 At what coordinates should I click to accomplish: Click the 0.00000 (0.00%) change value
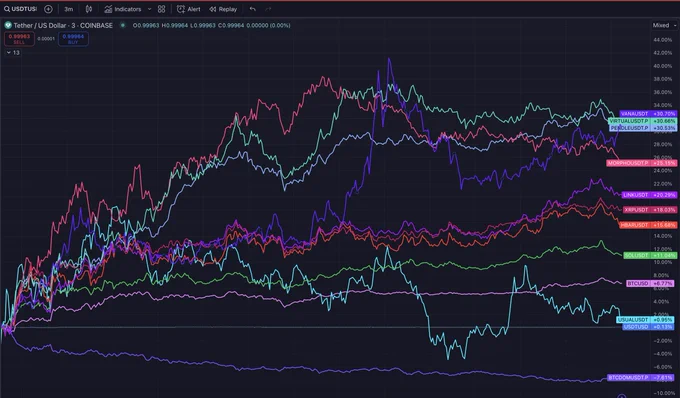point(268,25)
